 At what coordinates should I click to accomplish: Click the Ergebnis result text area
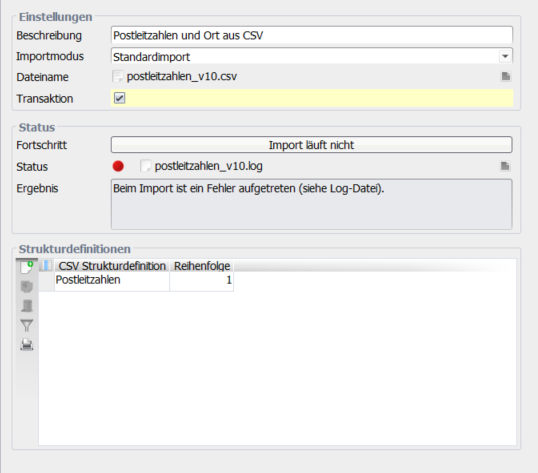pyautogui.click(x=312, y=204)
